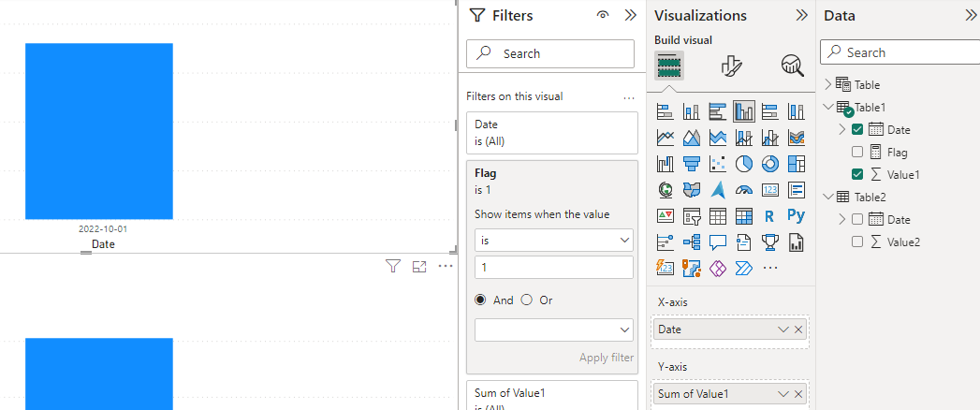Click the Apply filter button
980x410 pixels.
(607, 358)
